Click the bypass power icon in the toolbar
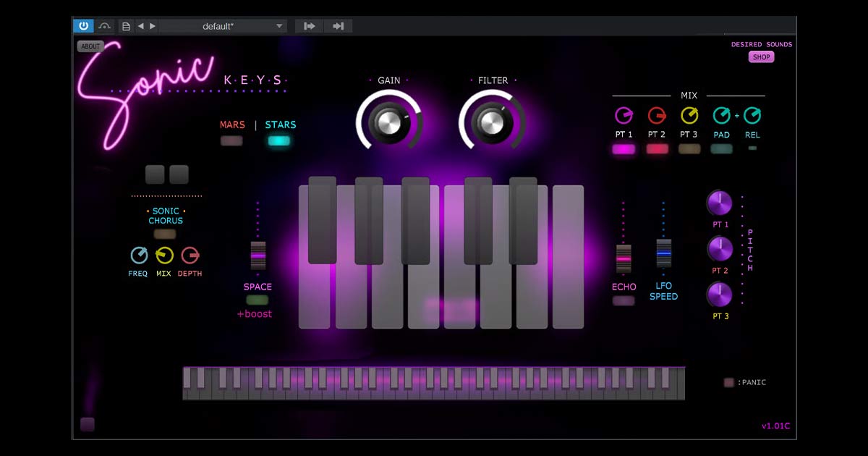This screenshot has width=868, height=456. click(82, 25)
